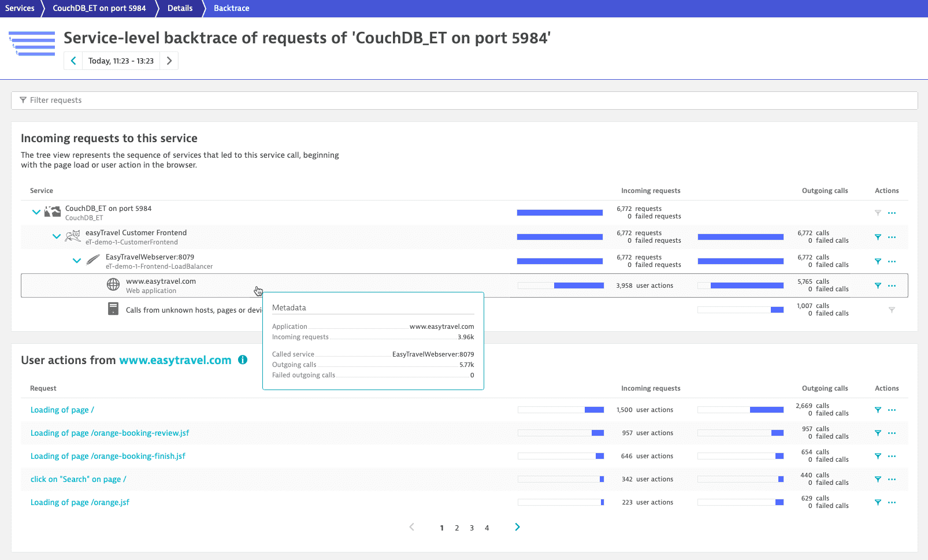The image size is (928, 560).
Task: Go to previous timeframe using left arrow
Action: pos(73,61)
